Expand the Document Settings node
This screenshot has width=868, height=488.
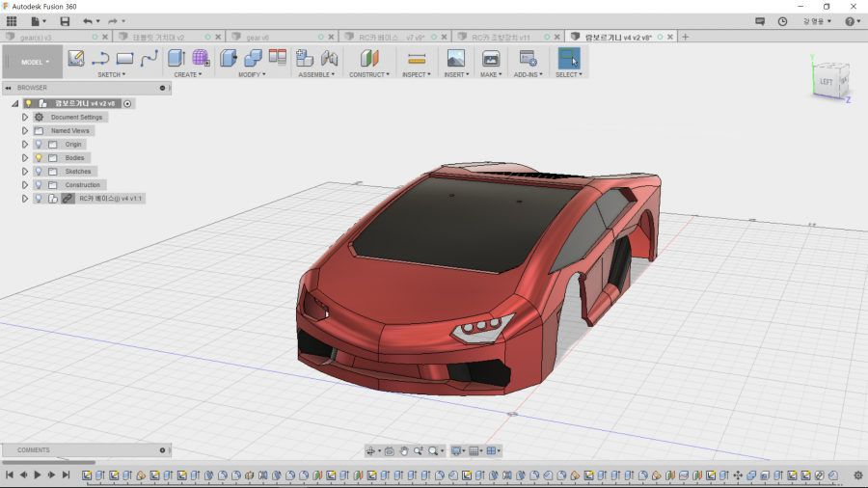pyautogui.click(x=25, y=118)
